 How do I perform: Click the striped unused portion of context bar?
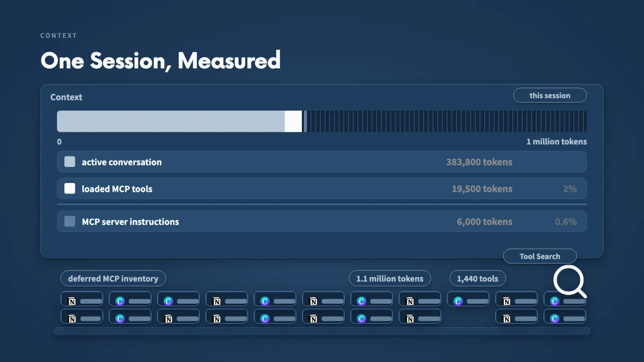point(447,121)
